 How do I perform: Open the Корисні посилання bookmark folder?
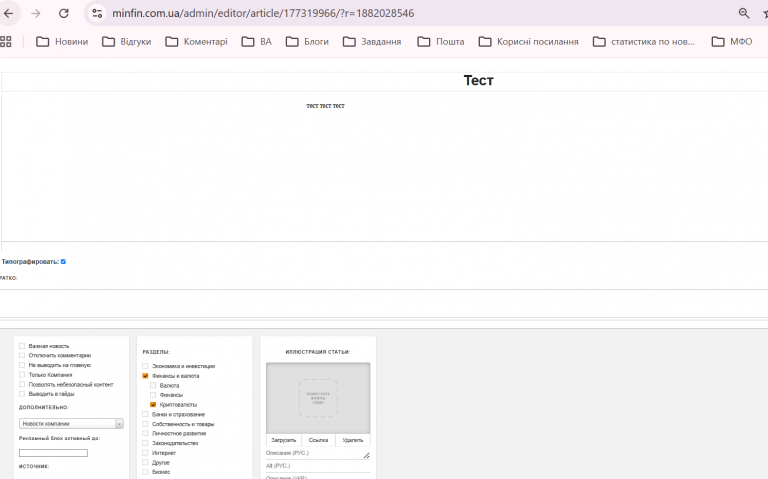528,42
